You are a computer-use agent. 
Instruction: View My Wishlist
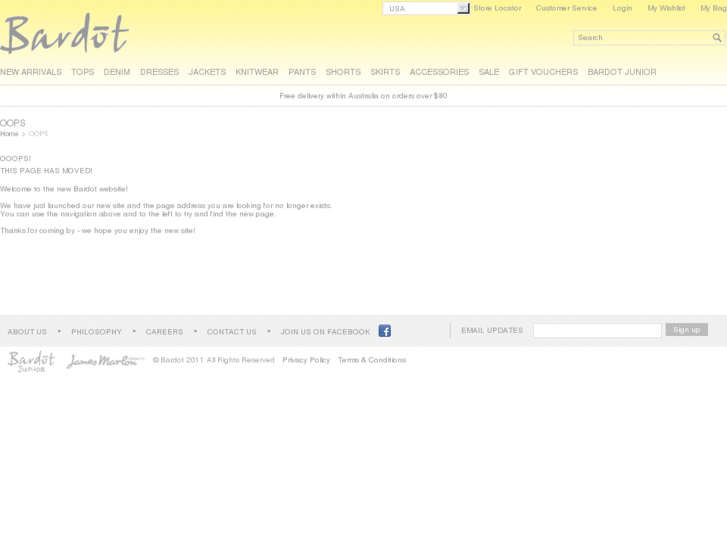(x=666, y=8)
